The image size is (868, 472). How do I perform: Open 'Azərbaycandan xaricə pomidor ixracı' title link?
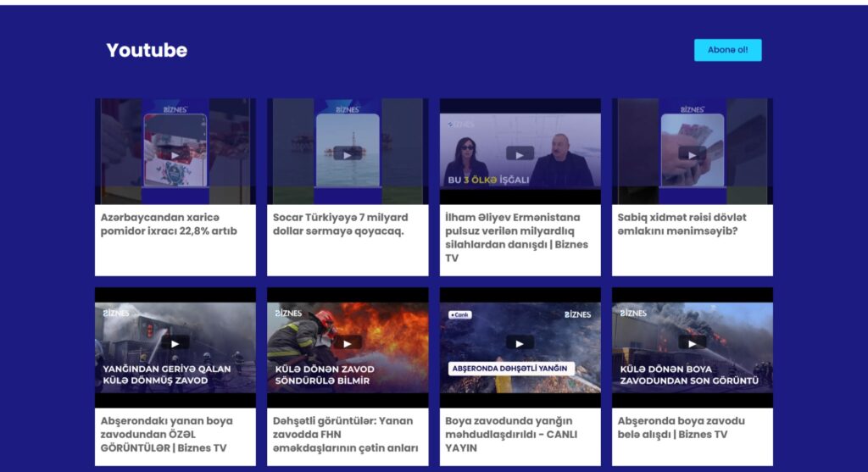click(x=169, y=224)
